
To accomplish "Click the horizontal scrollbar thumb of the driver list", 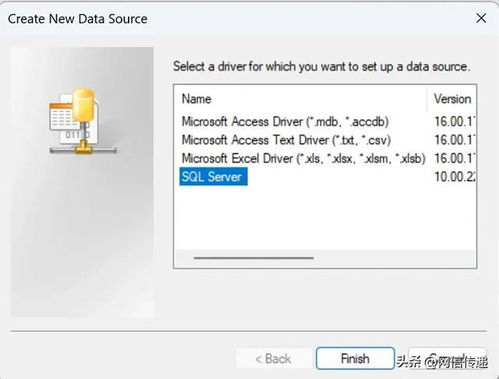I will coord(253,258).
